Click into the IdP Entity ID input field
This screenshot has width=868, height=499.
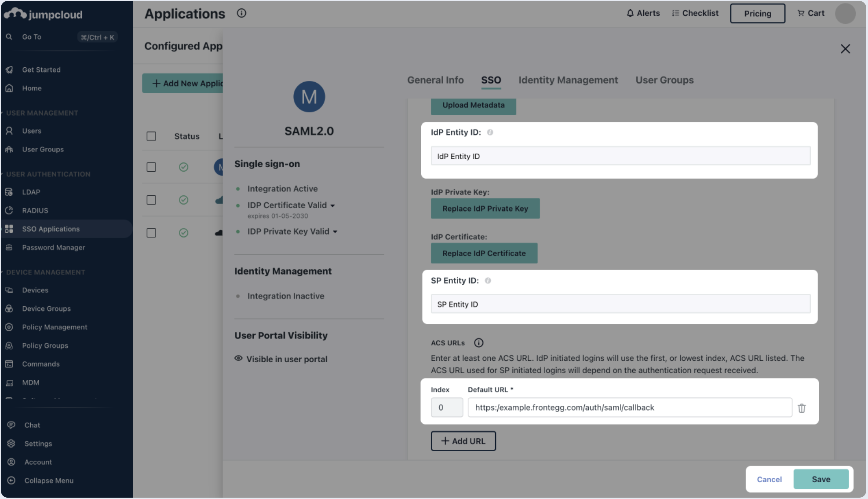(620, 156)
